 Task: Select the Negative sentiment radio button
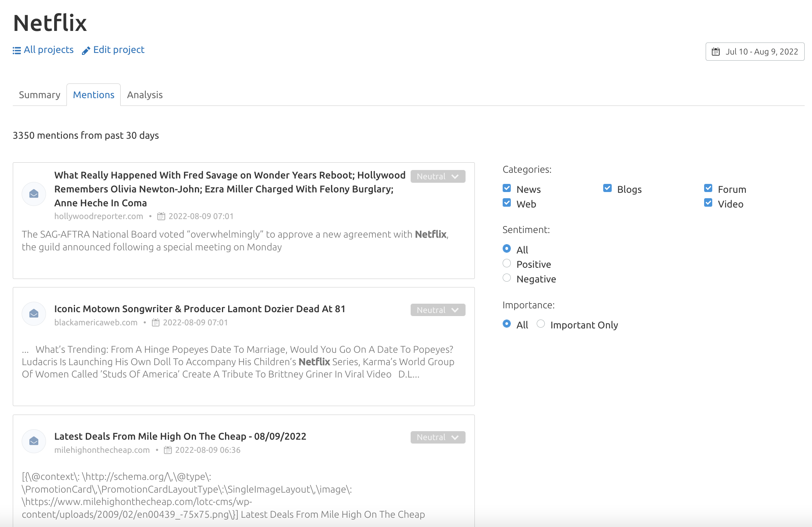pos(507,278)
